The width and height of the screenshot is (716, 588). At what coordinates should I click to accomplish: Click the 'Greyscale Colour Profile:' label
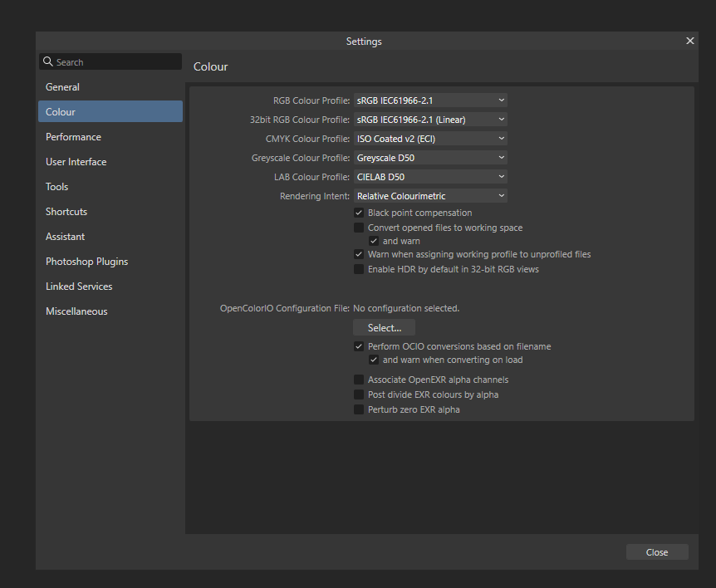pos(301,158)
